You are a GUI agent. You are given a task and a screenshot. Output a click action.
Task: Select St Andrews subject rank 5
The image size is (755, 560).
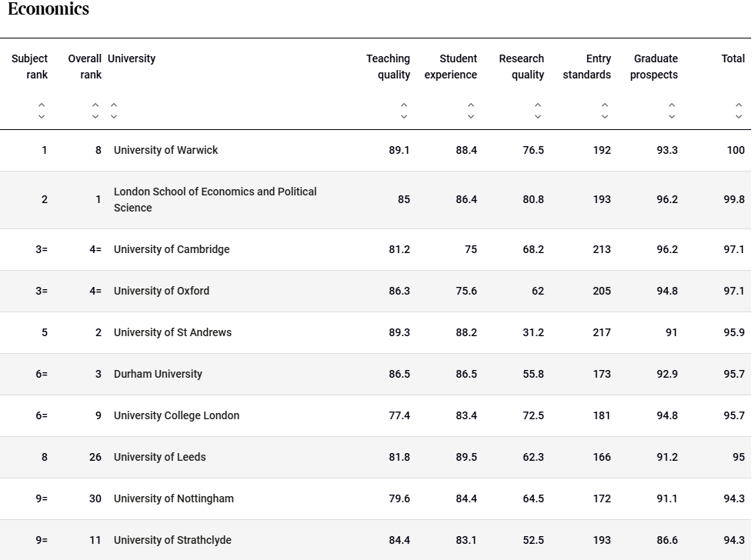pos(45,332)
